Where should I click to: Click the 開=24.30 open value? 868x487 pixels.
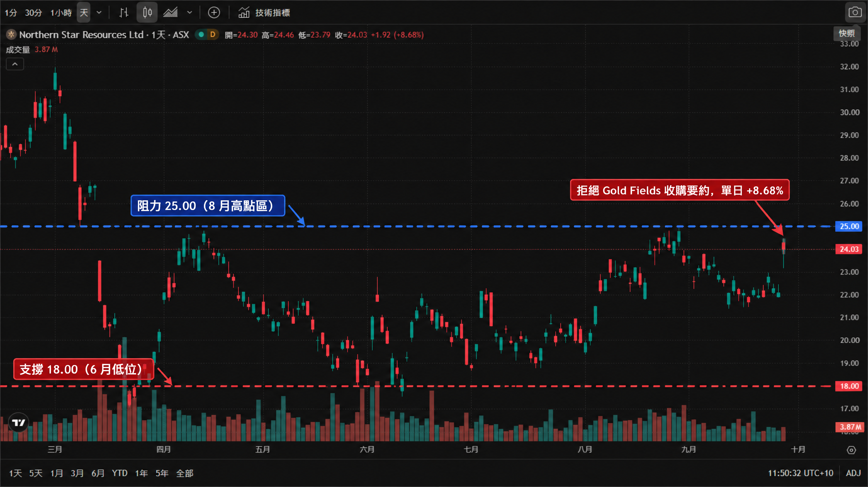tap(241, 35)
